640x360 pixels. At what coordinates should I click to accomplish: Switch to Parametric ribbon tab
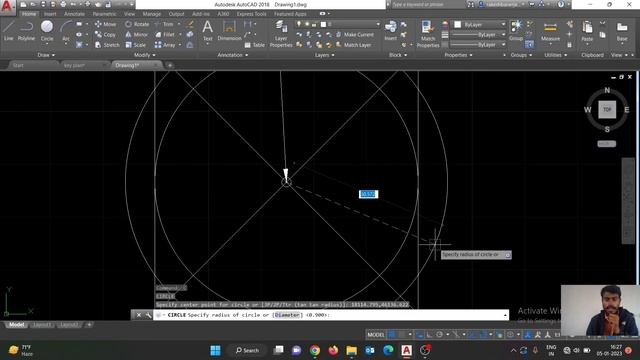[x=104, y=14]
